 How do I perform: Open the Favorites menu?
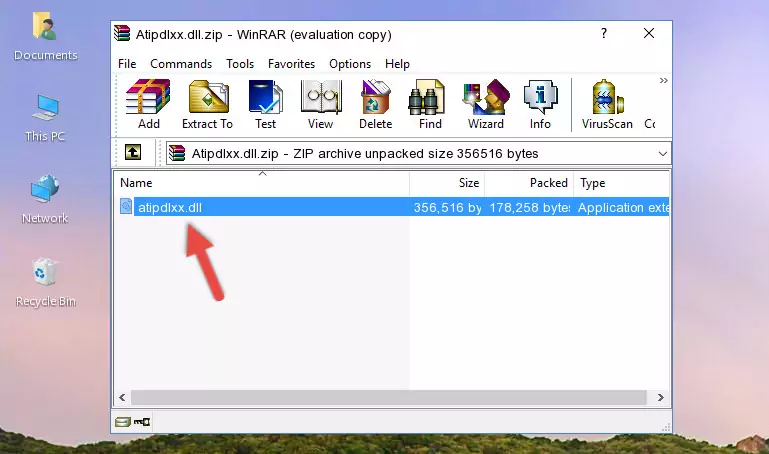coord(291,64)
